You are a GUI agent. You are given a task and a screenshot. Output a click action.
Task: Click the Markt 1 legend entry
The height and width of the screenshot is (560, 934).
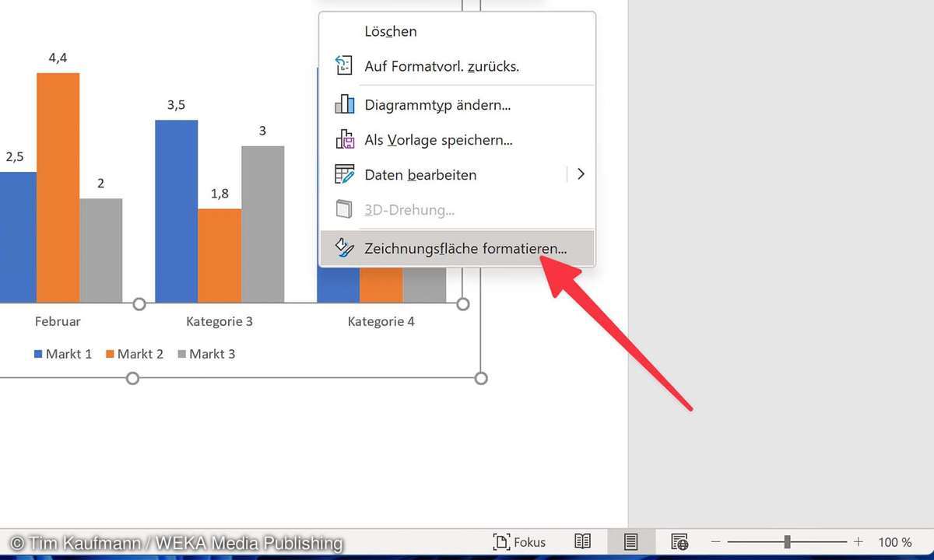click(x=63, y=354)
